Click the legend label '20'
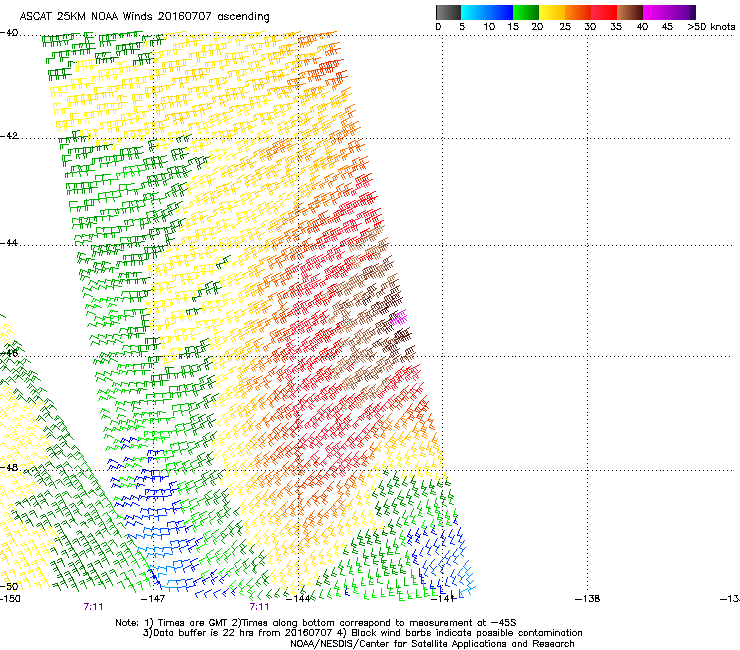 (537, 27)
